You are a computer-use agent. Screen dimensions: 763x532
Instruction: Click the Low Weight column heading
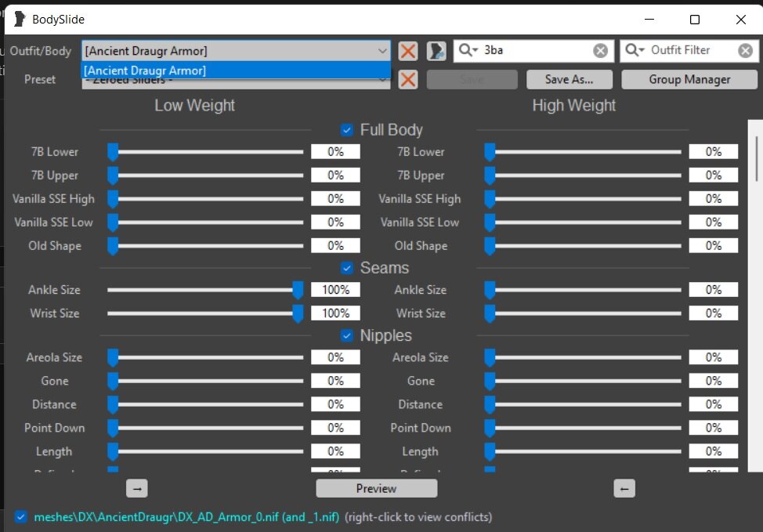click(194, 106)
